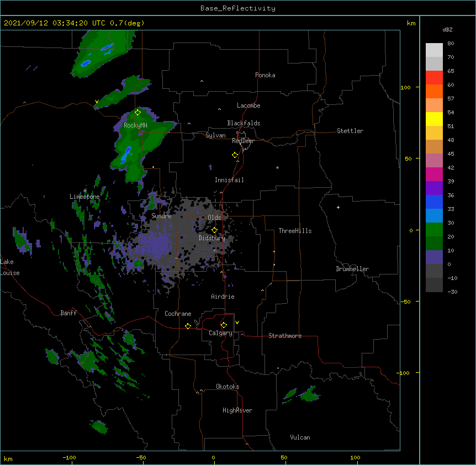The image size is (476, 465).
Task: Select the 51 dBZ yellow color swatch
Action: point(434,119)
